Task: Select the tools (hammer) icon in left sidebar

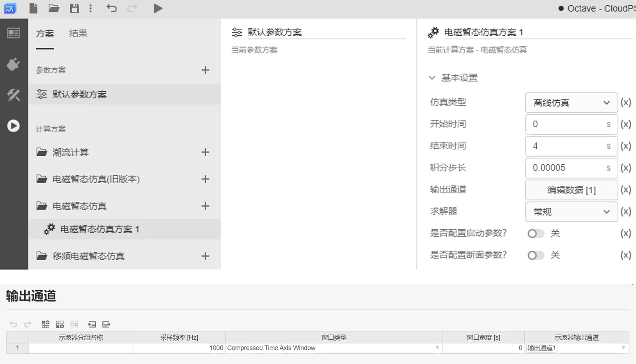Action: click(14, 95)
